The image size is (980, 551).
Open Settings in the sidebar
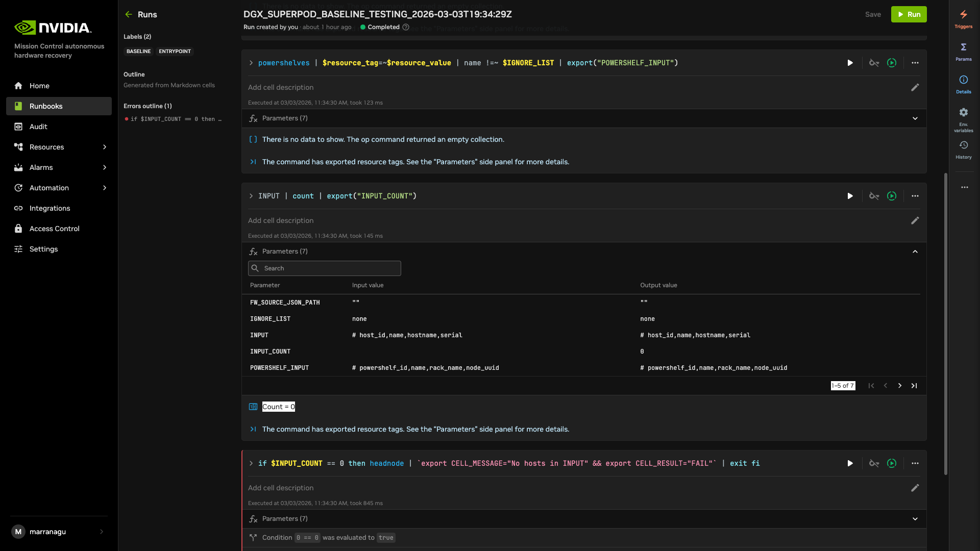[x=59, y=249]
